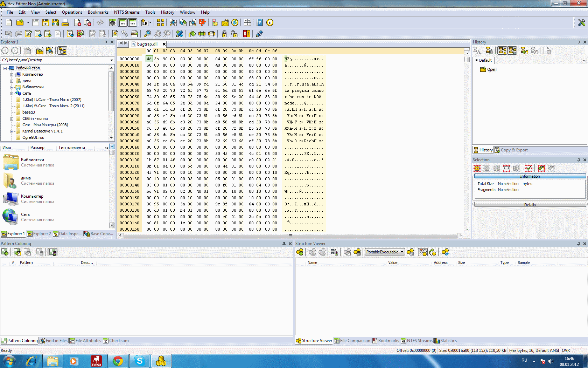Click the Save All toolbar icon
Screen dimensions: 588x368
(55, 22)
